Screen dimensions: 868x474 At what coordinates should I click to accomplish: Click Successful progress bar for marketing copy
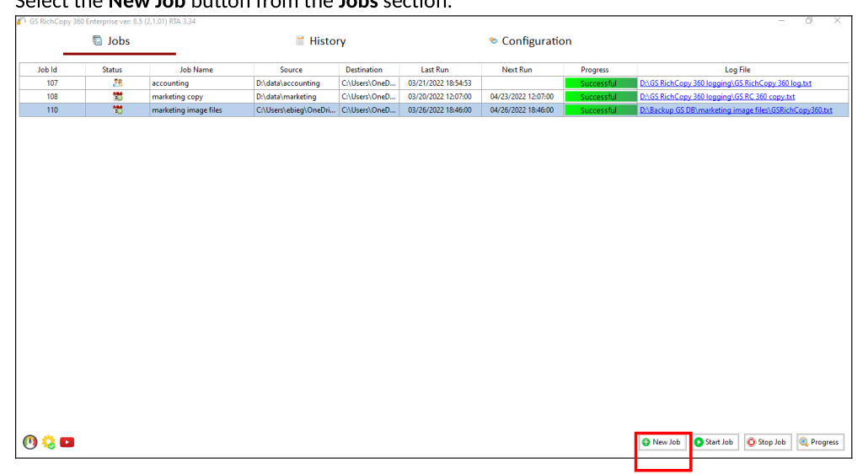[x=600, y=97]
